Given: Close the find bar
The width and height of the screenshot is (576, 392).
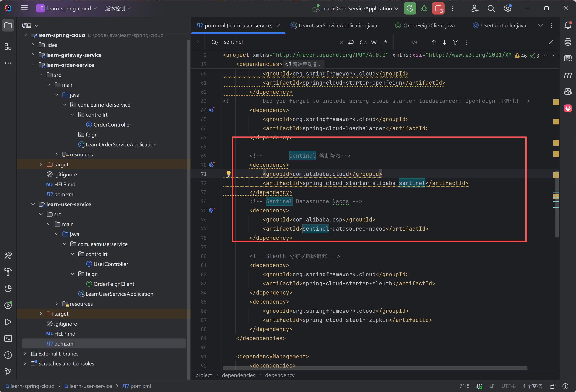Looking at the screenshot, I should pyautogui.click(x=551, y=42).
